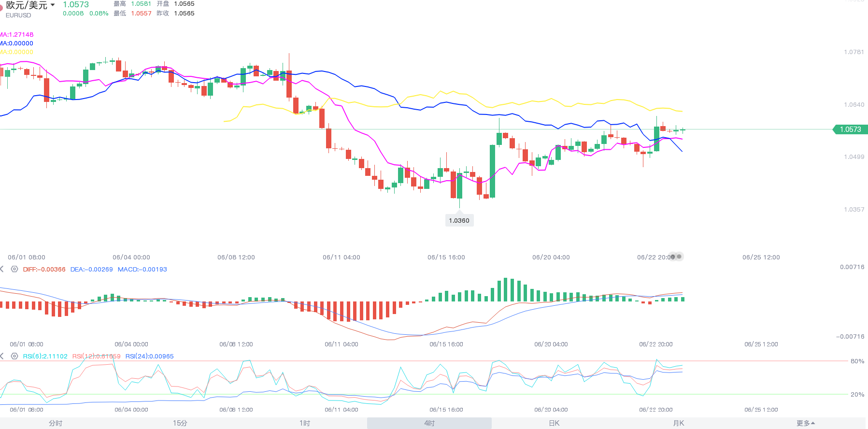Click the RSI 80% level label
The image size is (868, 429).
pos(857,361)
